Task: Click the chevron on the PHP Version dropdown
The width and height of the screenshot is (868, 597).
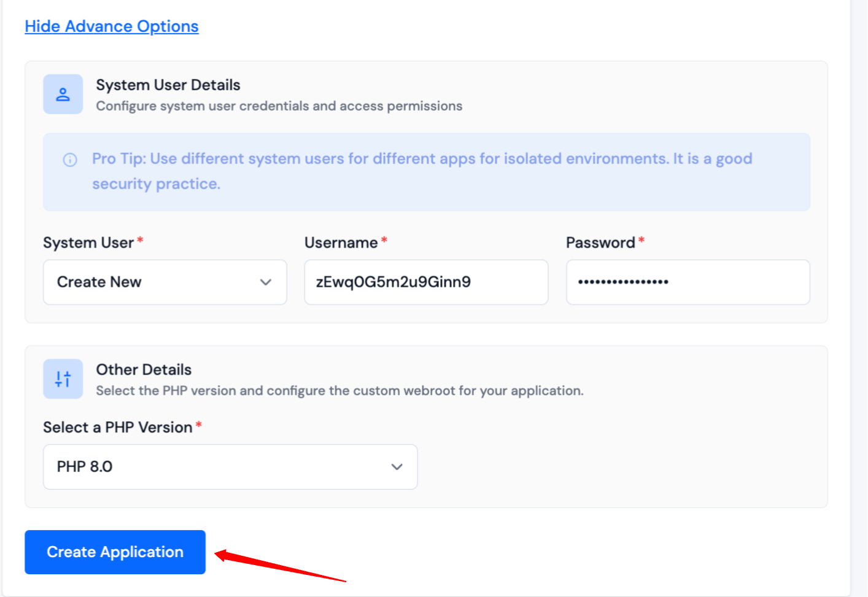Action: coord(397,467)
